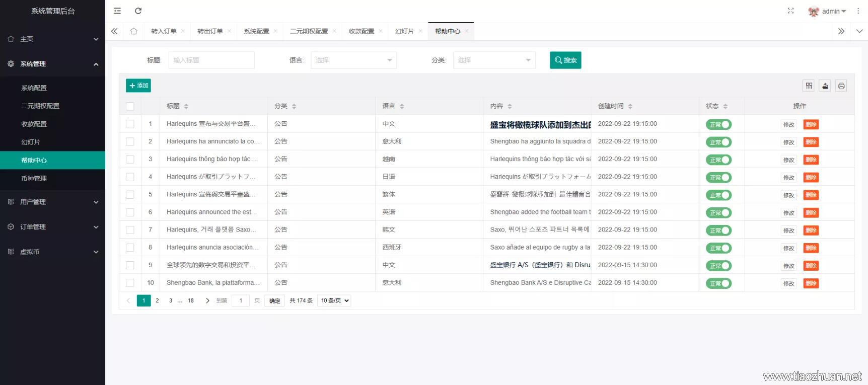Click the 添加 add button

[138, 86]
